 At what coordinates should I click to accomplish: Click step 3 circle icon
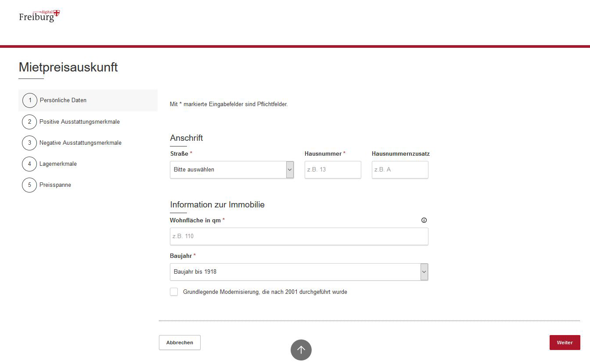point(29,143)
